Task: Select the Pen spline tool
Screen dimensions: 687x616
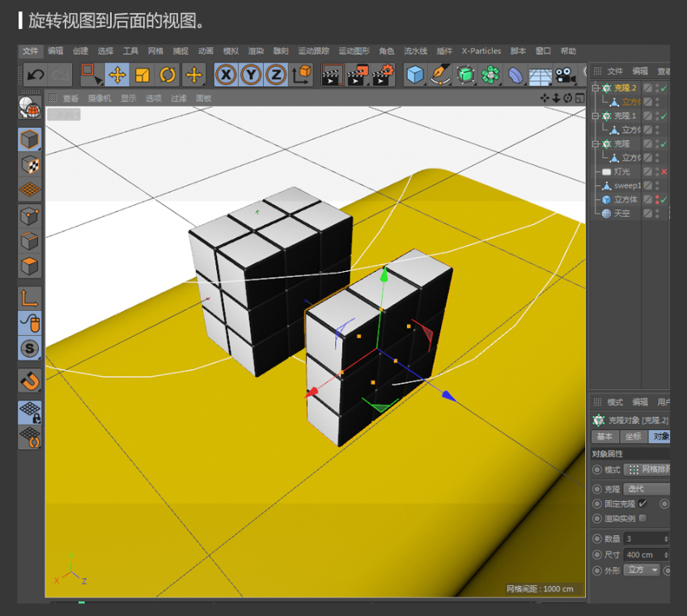Action: pyautogui.click(x=439, y=75)
